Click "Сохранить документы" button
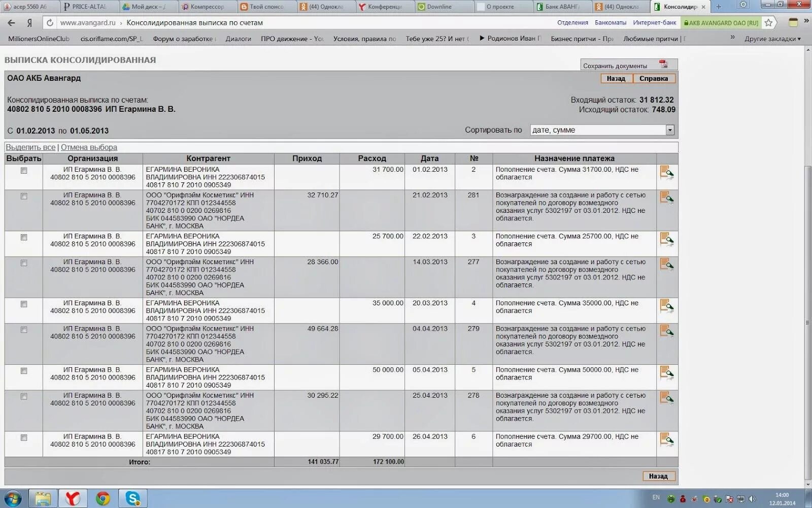 pyautogui.click(x=629, y=65)
